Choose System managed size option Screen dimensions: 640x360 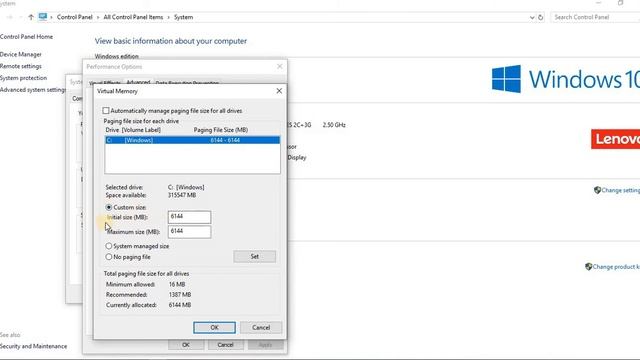(109, 246)
